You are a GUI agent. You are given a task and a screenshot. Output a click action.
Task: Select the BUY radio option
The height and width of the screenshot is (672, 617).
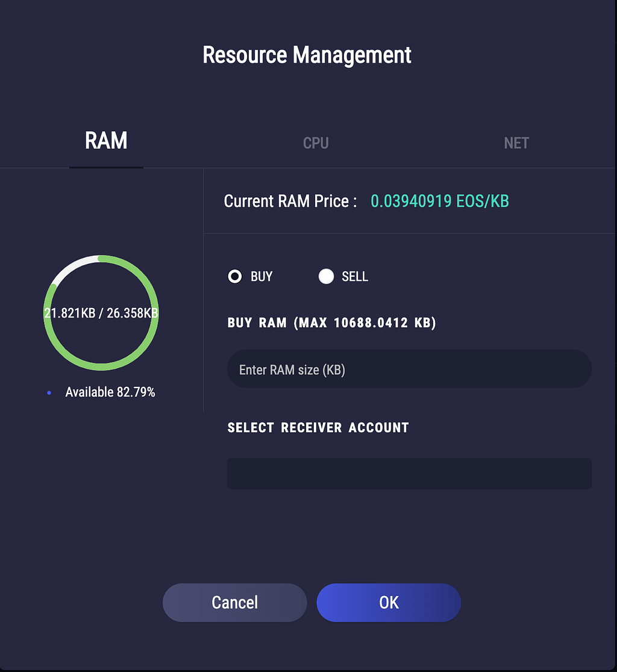pos(235,277)
